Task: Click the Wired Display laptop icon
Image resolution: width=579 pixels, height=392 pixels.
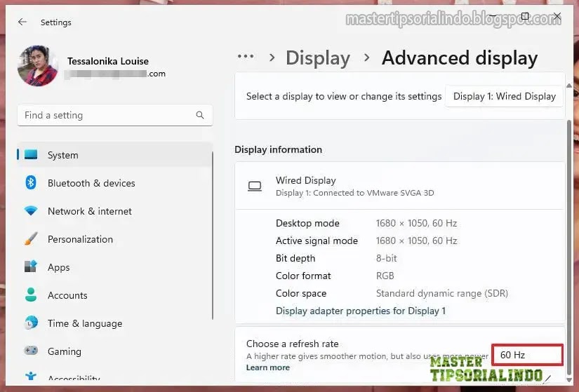Action: pos(255,186)
